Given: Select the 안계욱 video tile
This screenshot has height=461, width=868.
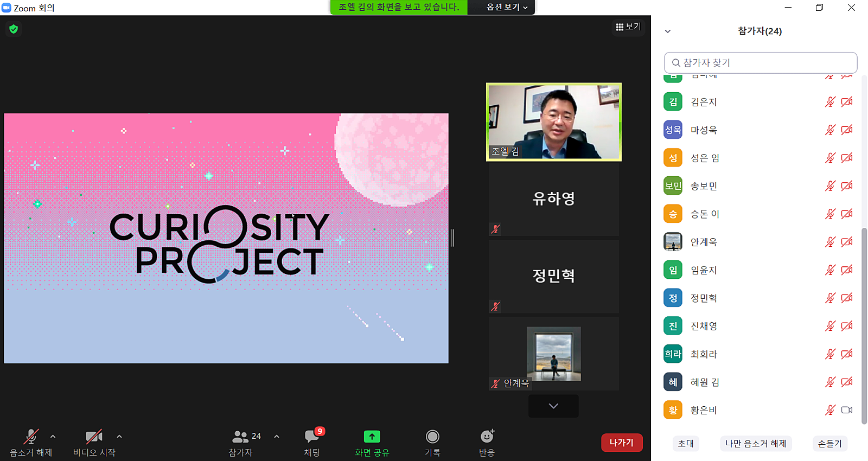Looking at the screenshot, I should point(554,354).
